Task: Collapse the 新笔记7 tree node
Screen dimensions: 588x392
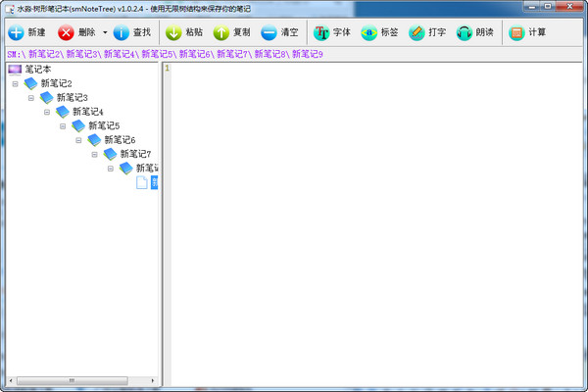Action: pos(95,154)
